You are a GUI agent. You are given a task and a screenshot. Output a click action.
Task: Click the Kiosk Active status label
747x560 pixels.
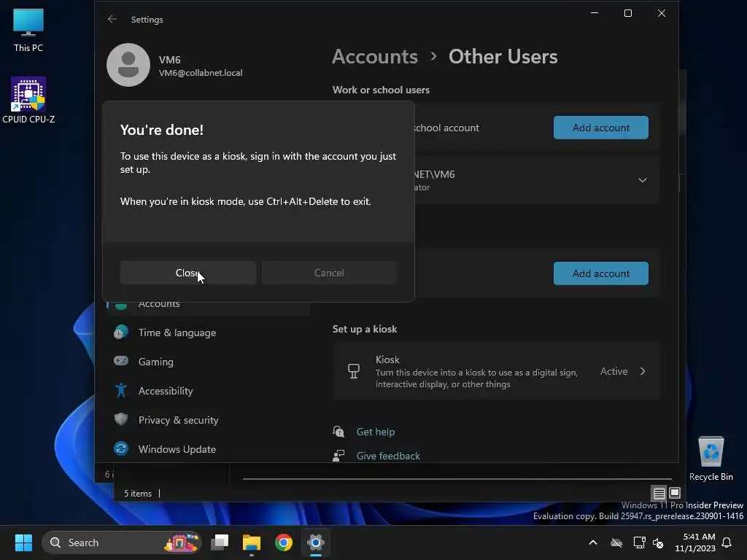pos(614,371)
